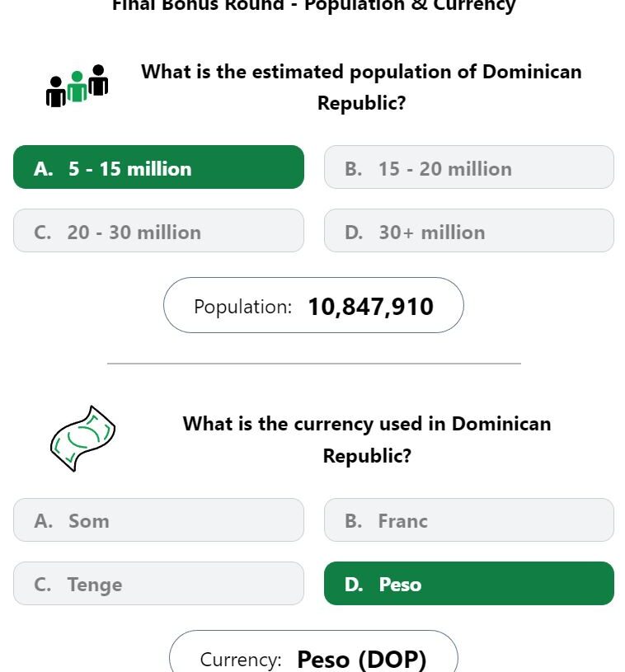Click the Final Bonus Round heading
This screenshot has width=625, height=672.
(313, 6)
